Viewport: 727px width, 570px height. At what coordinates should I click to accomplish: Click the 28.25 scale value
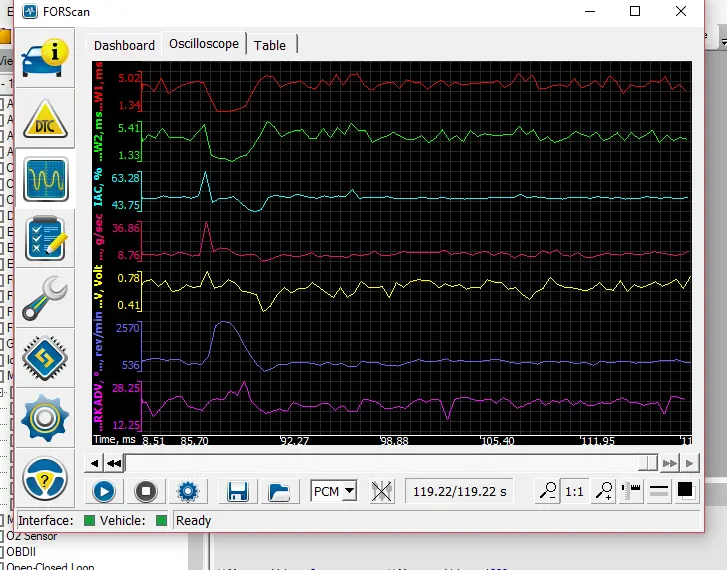click(x=126, y=388)
